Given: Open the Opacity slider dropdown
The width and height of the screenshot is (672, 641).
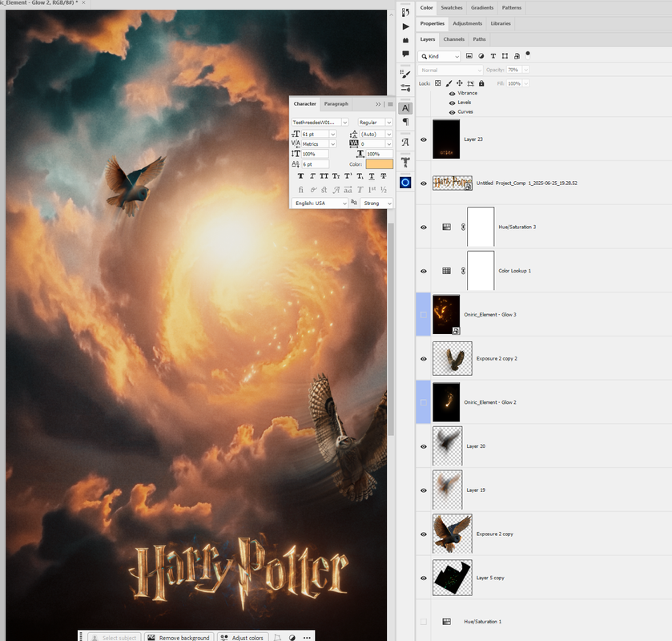Looking at the screenshot, I should (526, 70).
